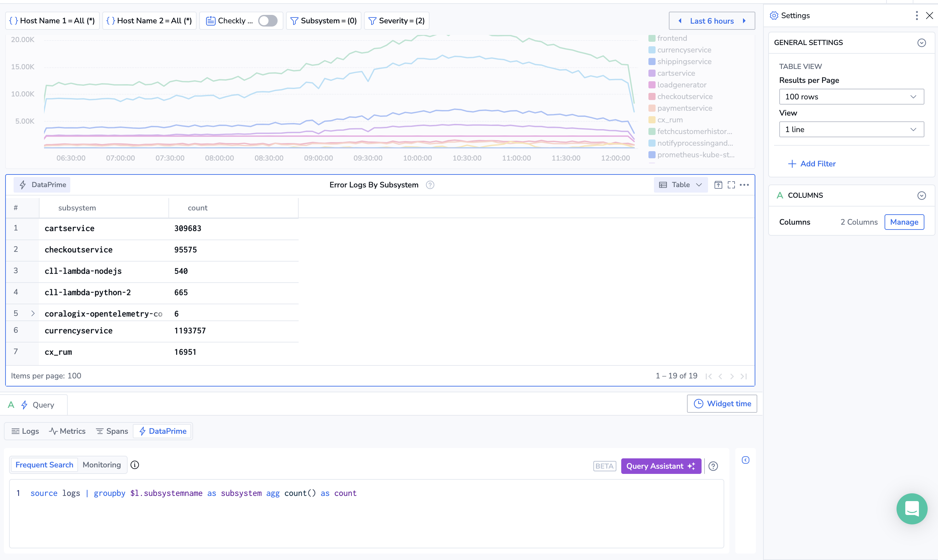Collapse General Settings section

pyautogui.click(x=921, y=43)
